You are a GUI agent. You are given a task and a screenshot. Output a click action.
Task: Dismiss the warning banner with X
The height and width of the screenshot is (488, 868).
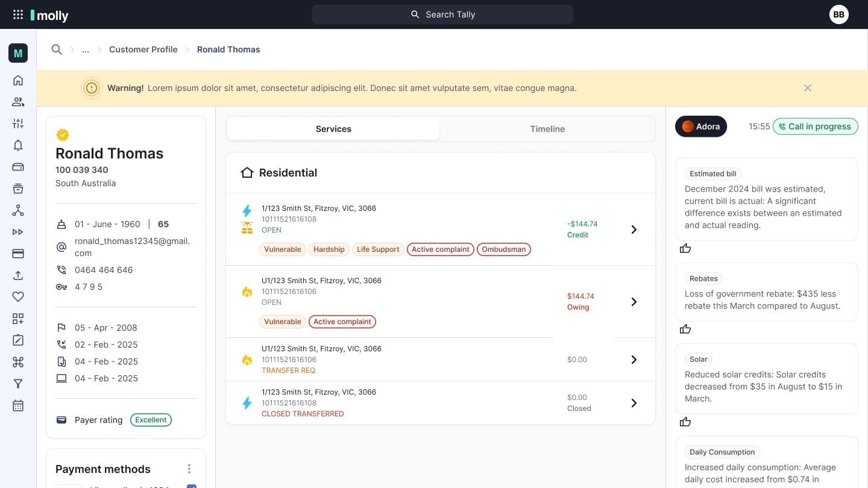coord(808,88)
